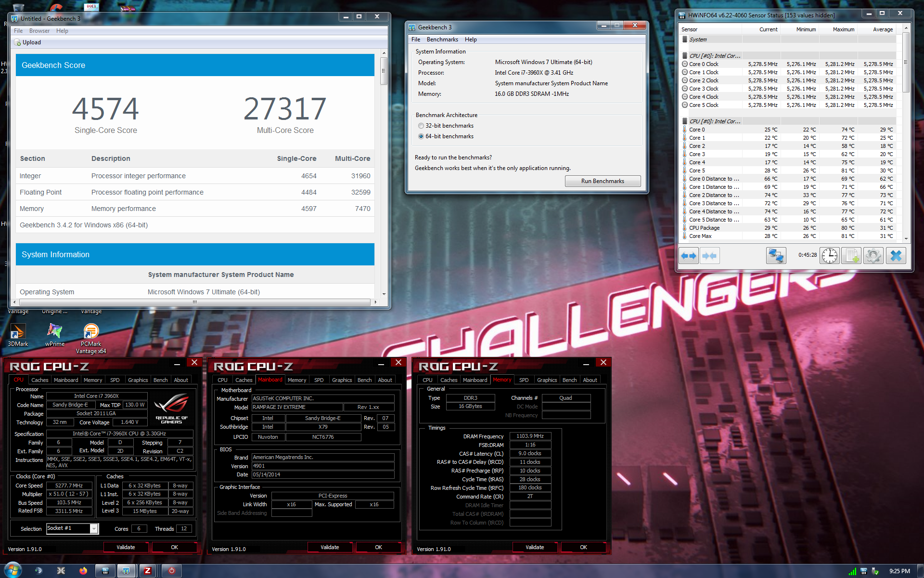Viewport: 924px width, 578px height.
Task: Open Graphics tab in first CPU-Z window
Action: [x=138, y=380]
